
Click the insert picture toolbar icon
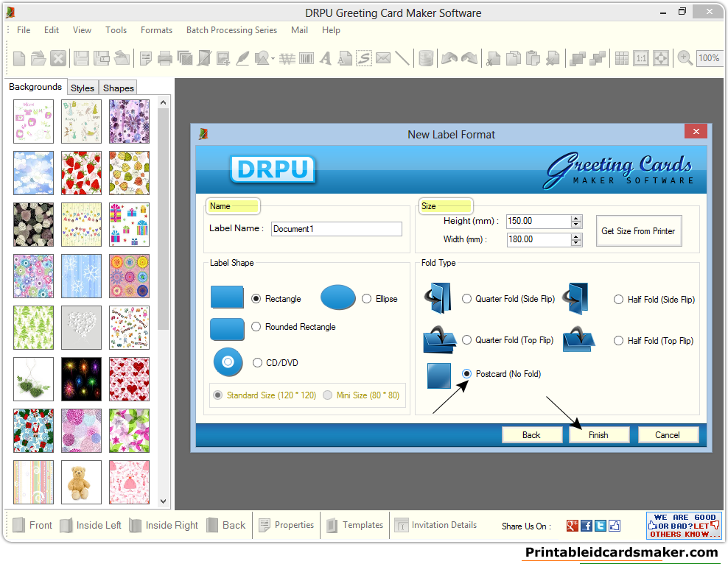click(x=223, y=58)
